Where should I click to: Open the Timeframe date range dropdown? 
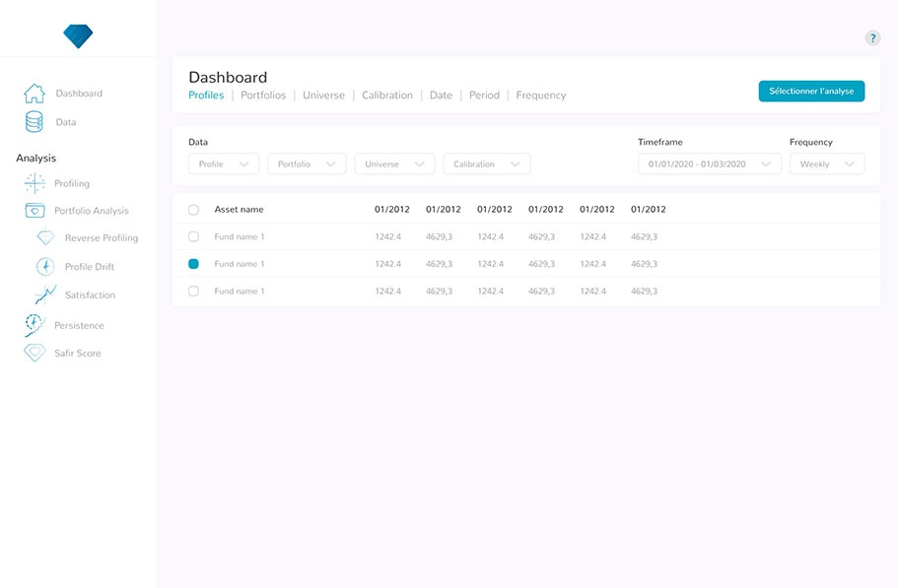[x=710, y=164]
